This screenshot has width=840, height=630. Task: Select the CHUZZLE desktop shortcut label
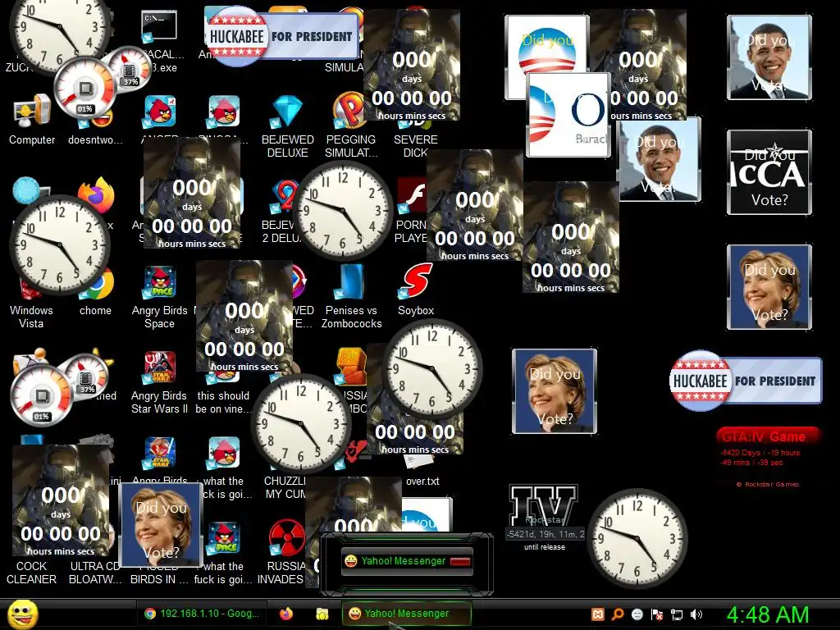285,487
